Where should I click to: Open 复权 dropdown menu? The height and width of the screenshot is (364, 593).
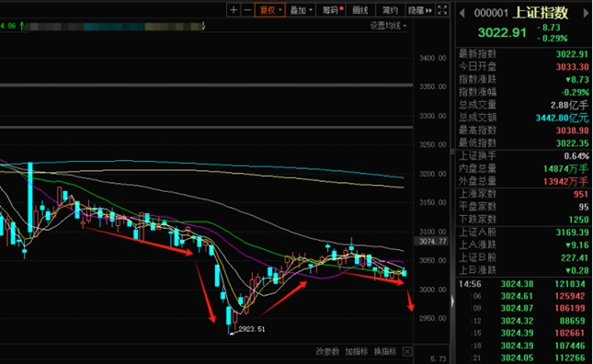coord(270,10)
